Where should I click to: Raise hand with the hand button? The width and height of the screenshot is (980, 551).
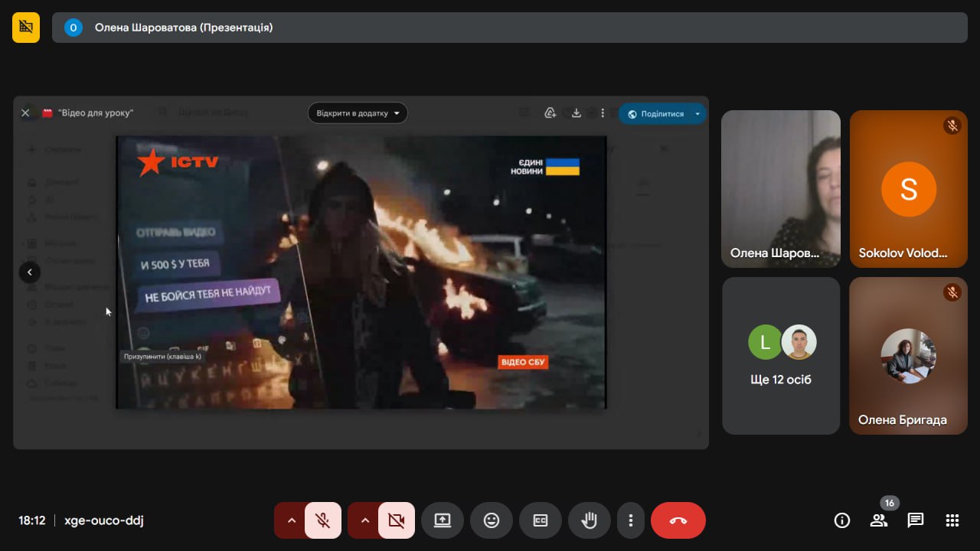coord(590,520)
